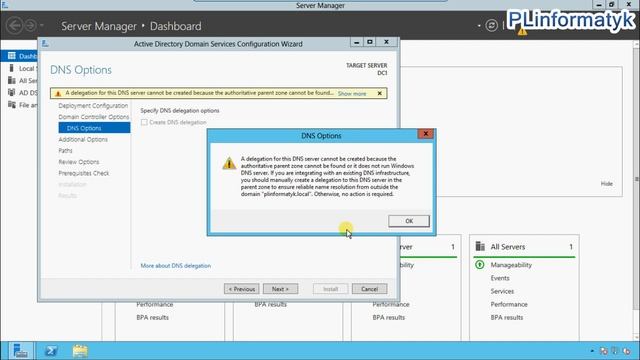Open the dropdown arrow left of the refresh icon
The width and height of the screenshot is (640, 360).
point(479,26)
